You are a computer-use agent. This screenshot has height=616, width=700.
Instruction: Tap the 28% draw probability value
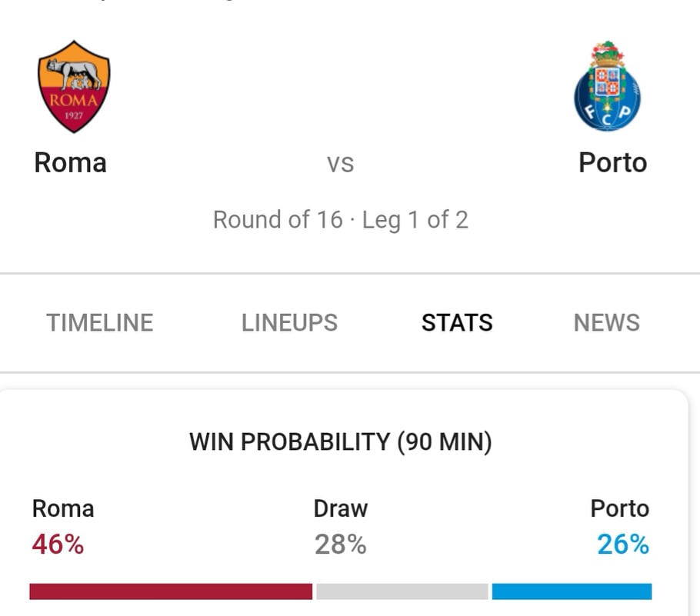pyautogui.click(x=340, y=544)
